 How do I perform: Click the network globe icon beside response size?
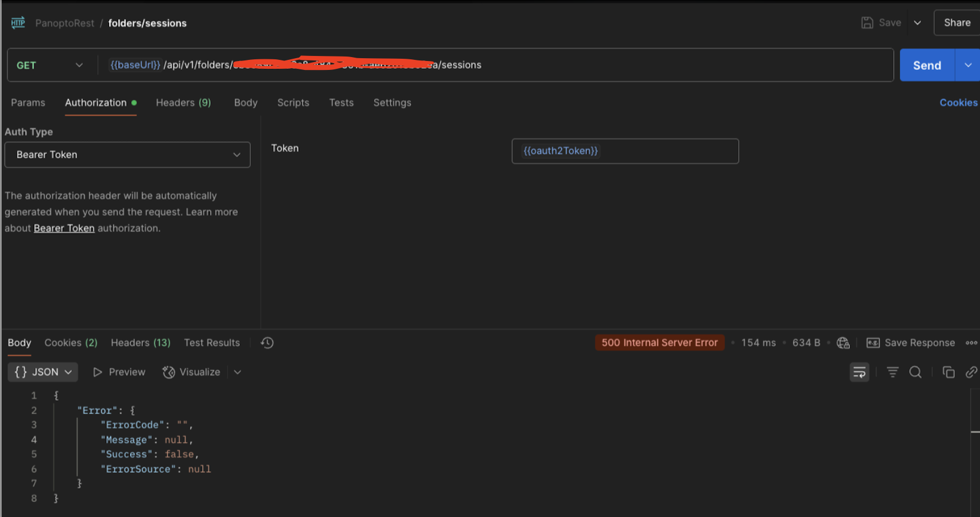coord(843,342)
